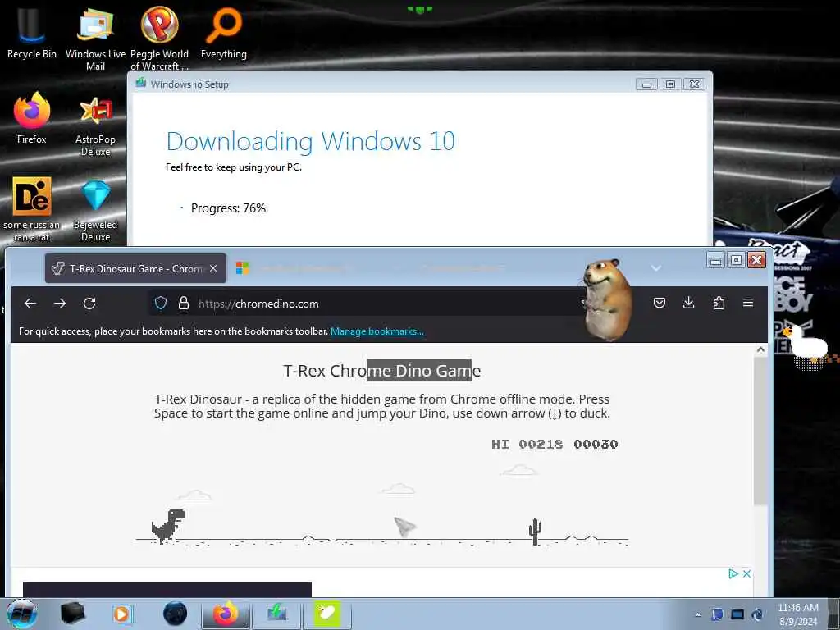The image size is (840, 630).
Task: Expand the list all tabs chevron
Action: click(656, 268)
